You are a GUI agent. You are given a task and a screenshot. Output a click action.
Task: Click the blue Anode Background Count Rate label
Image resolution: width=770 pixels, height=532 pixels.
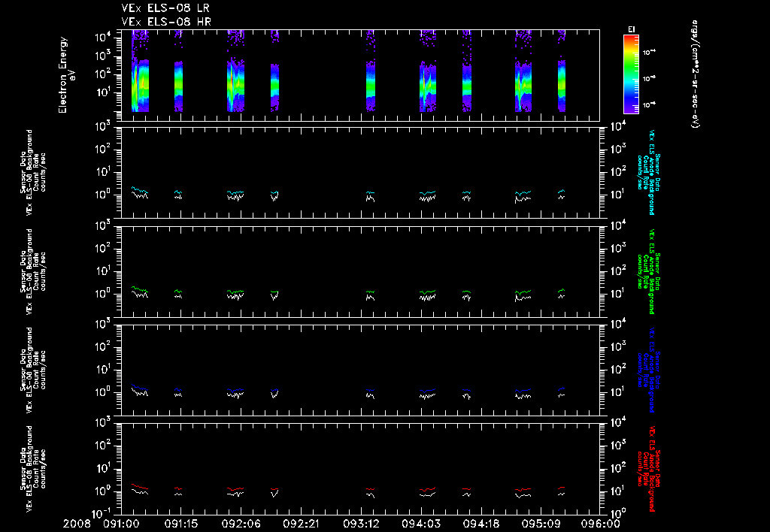(x=648, y=370)
